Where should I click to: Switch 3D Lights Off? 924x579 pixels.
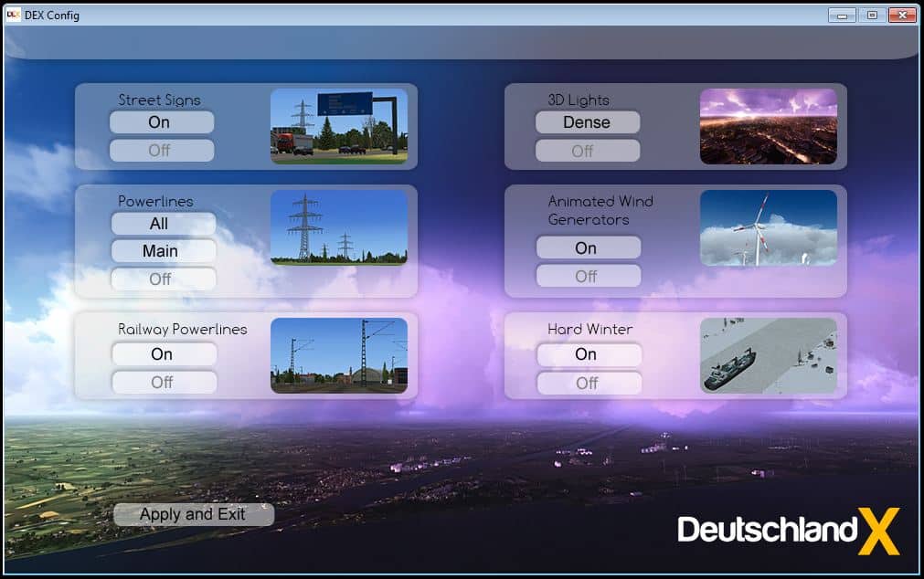[587, 151]
